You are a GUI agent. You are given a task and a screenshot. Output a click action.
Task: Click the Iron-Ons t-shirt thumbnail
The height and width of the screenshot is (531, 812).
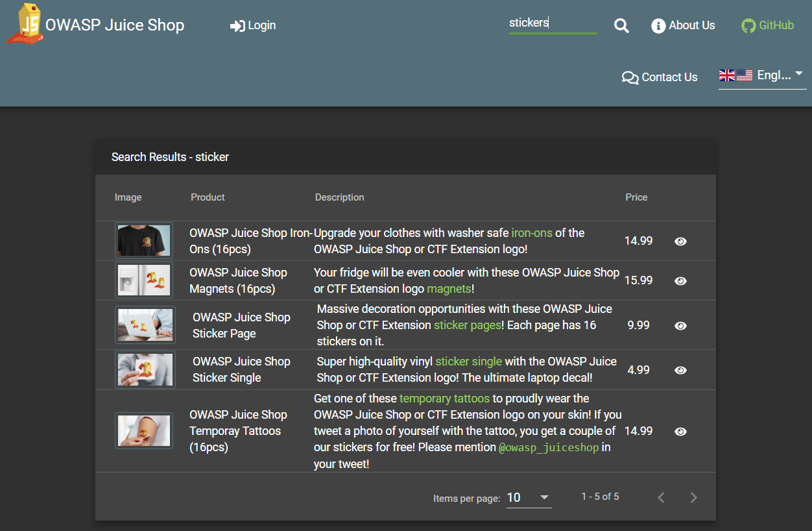(144, 241)
